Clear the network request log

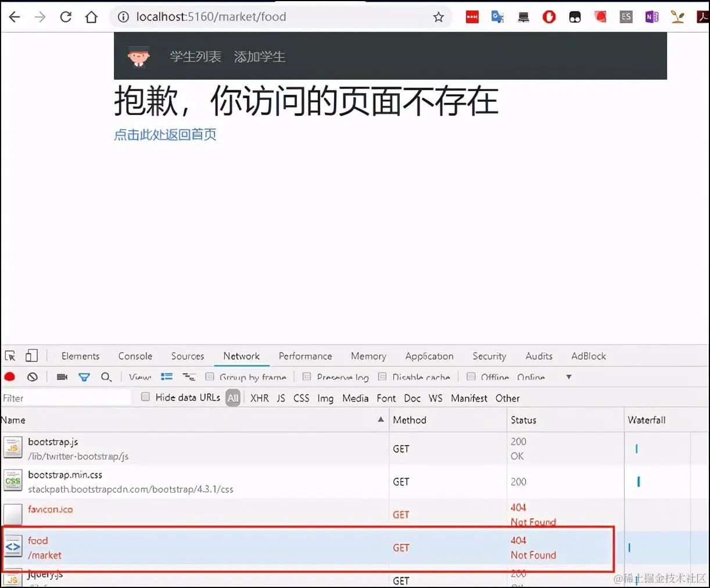33,377
